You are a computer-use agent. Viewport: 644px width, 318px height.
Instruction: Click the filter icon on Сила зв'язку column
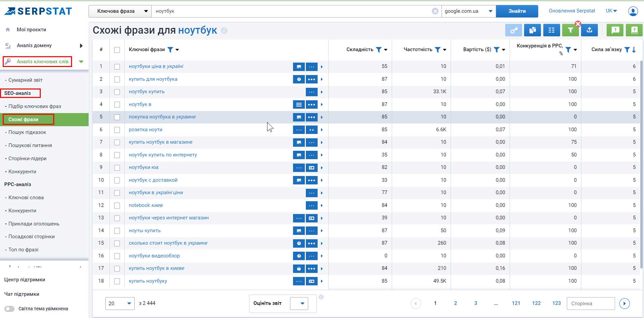(x=627, y=50)
